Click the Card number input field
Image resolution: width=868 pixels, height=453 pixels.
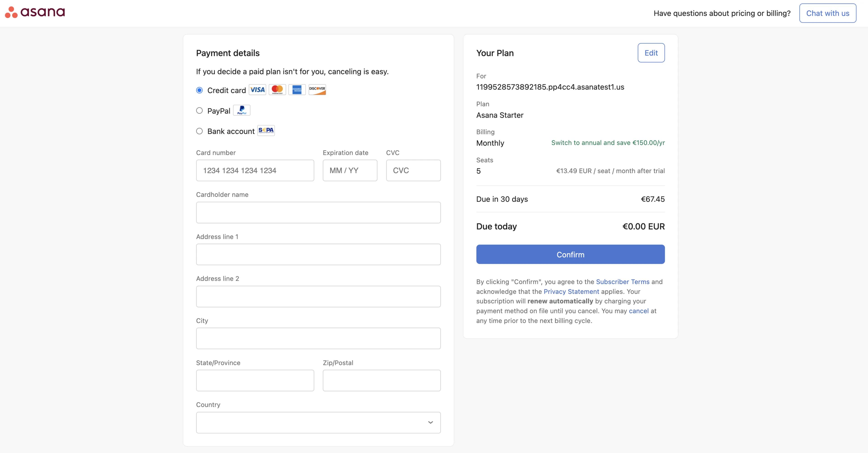click(255, 170)
